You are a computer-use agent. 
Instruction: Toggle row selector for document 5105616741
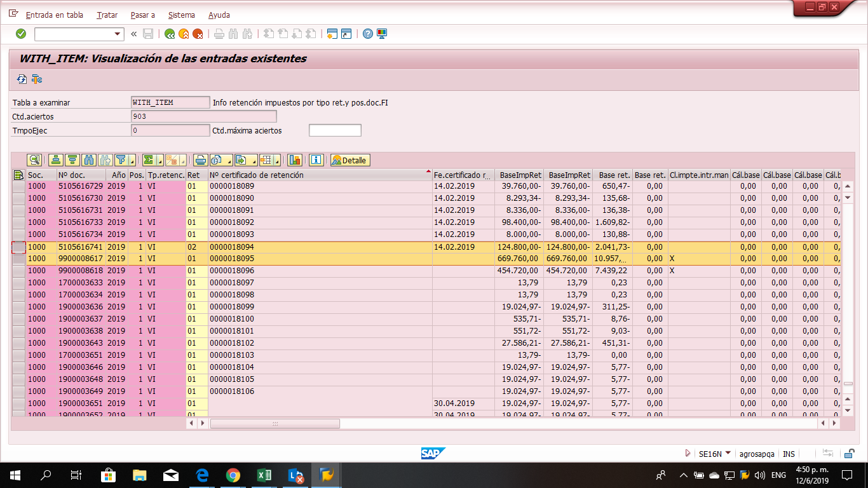(x=18, y=247)
